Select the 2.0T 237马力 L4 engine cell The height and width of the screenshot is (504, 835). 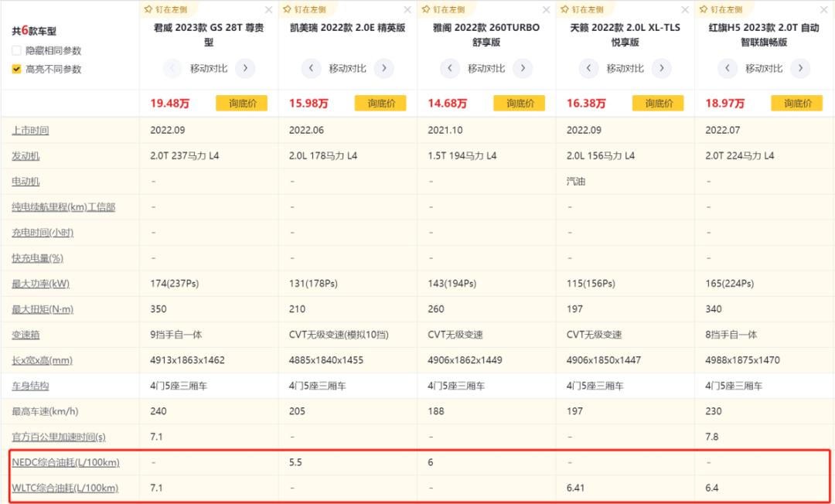click(x=184, y=156)
